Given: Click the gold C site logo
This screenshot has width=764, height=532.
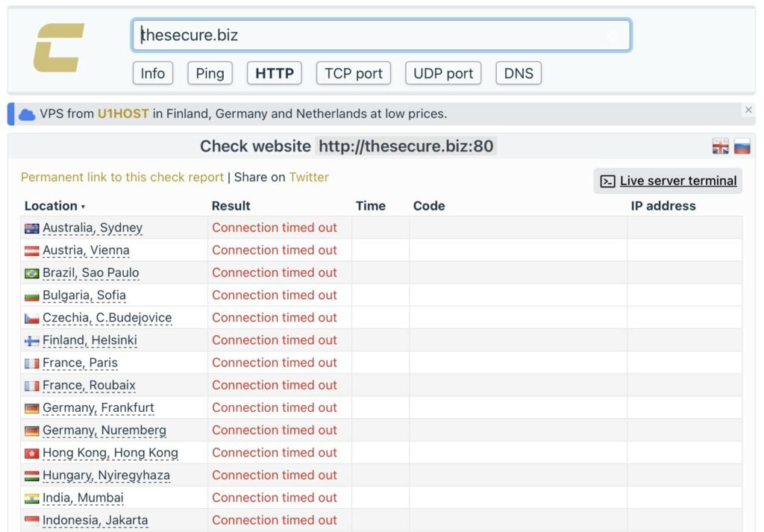Looking at the screenshot, I should (x=59, y=48).
